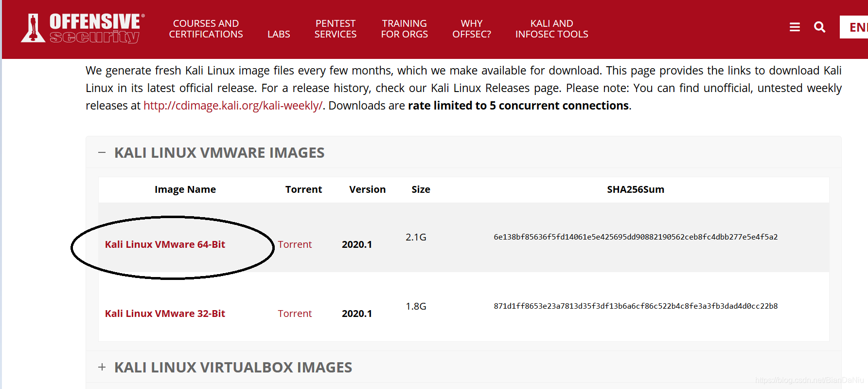
Task: Click Torrent link for 32-Bit image
Action: click(x=295, y=314)
